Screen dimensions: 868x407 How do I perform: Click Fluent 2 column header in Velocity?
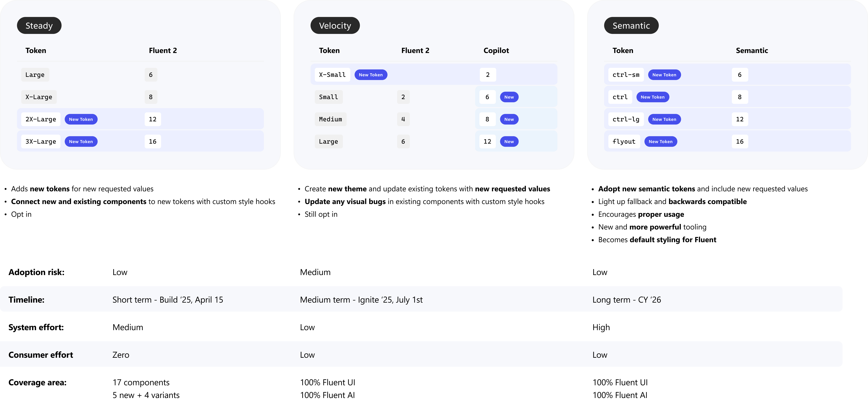[x=415, y=51]
